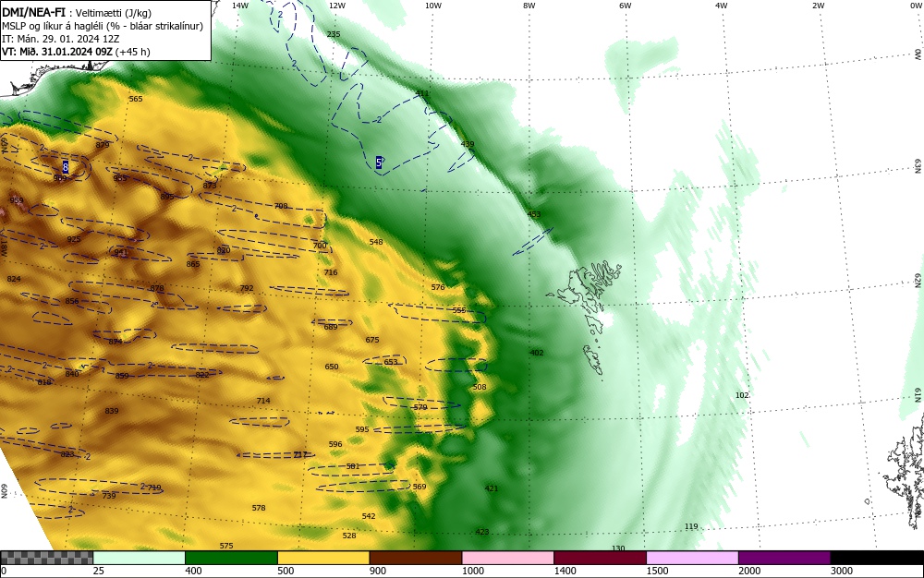Click the 'Veltimætti (J/kg)' label

click(x=114, y=13)
